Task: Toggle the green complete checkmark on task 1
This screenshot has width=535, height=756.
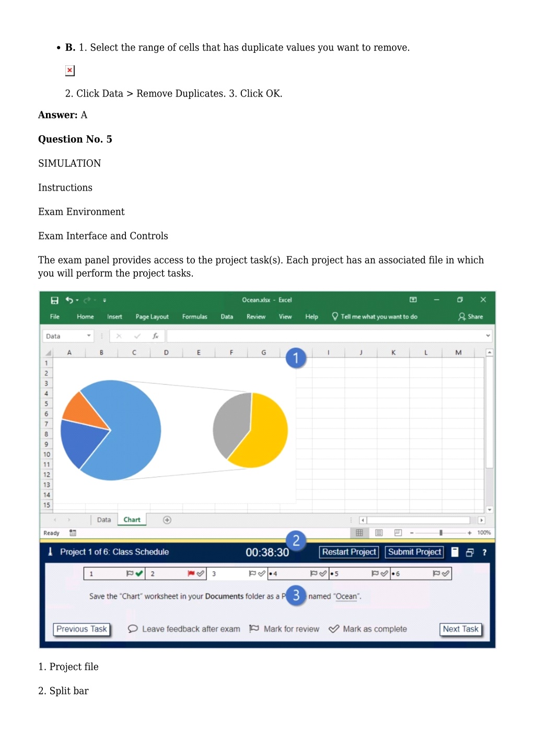Action: [x=139, y=574]
